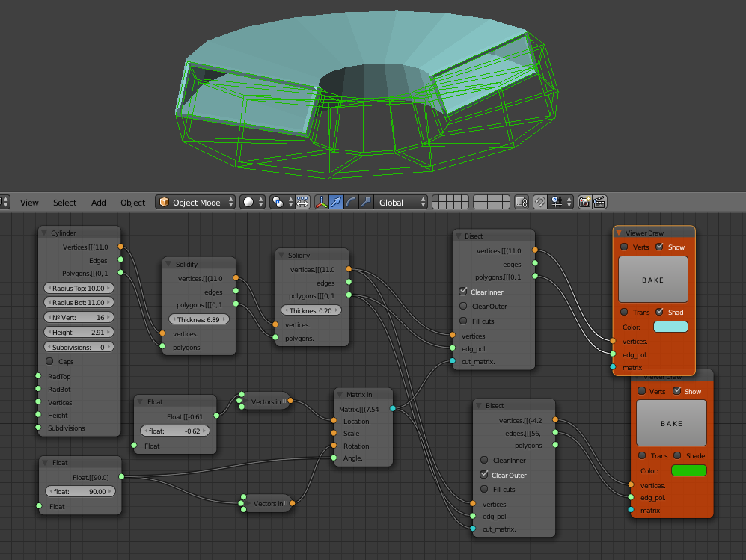746x560 pixels.
Task: Open the Object Mode dropdown
Action: tap(195, 202)
